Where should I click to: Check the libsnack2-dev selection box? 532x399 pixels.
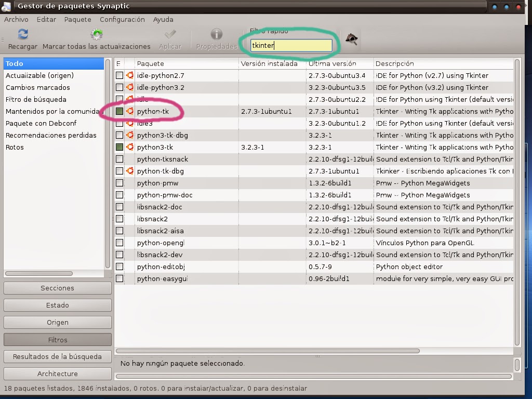coord(120,255)
